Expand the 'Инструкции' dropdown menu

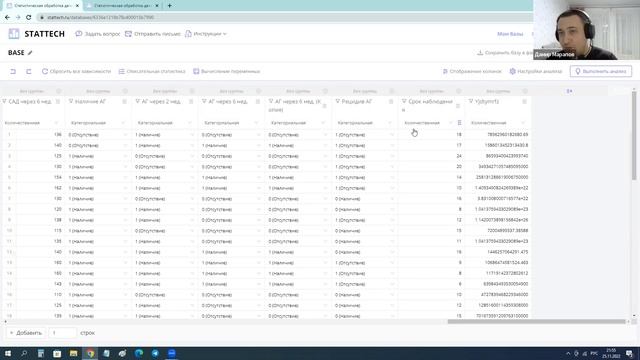click(x=206, y=34)
